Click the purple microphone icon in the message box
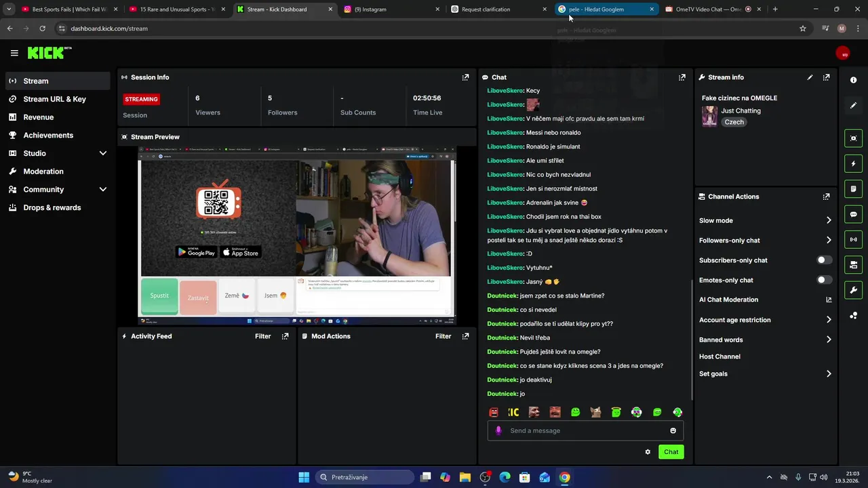 click(x=498, y=430)
